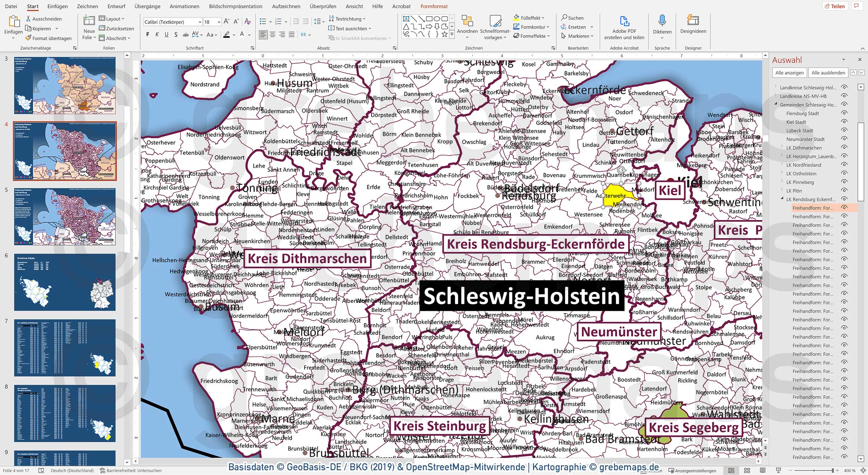Image resolution: width=868 pixels, height=475 pixels.
Task: Click Alle anzeigen button
Action: [x=789, y=73]
